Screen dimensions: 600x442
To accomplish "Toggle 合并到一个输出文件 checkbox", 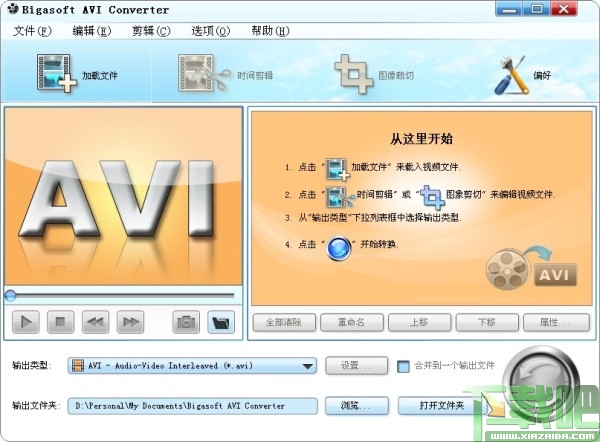I will click(403, 366).
